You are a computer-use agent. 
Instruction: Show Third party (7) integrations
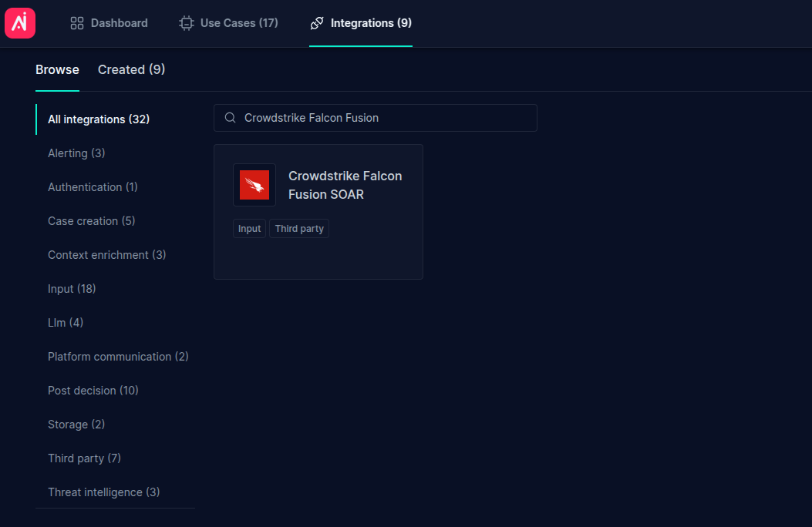coord(84,458)
